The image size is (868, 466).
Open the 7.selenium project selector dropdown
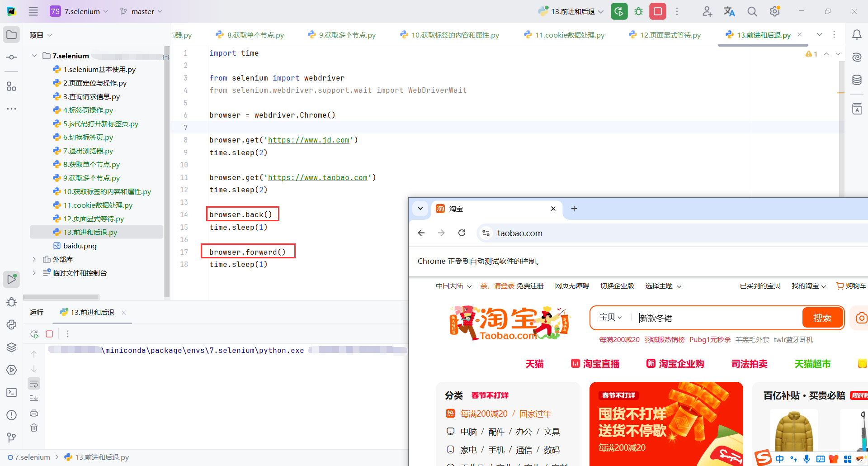pos(80,11)
